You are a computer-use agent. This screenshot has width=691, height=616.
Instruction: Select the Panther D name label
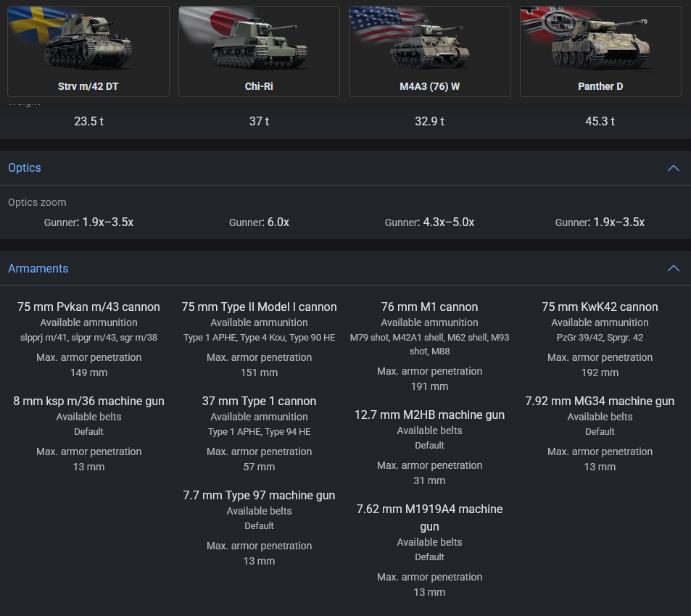click(x=600, y=86)
